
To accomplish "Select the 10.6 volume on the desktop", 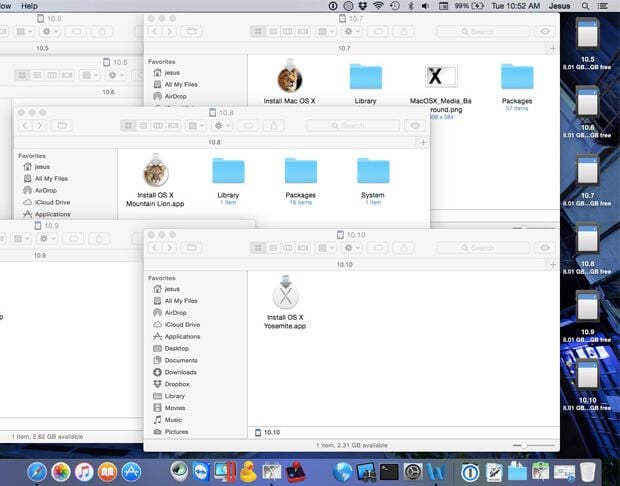I will click(588, 102).
